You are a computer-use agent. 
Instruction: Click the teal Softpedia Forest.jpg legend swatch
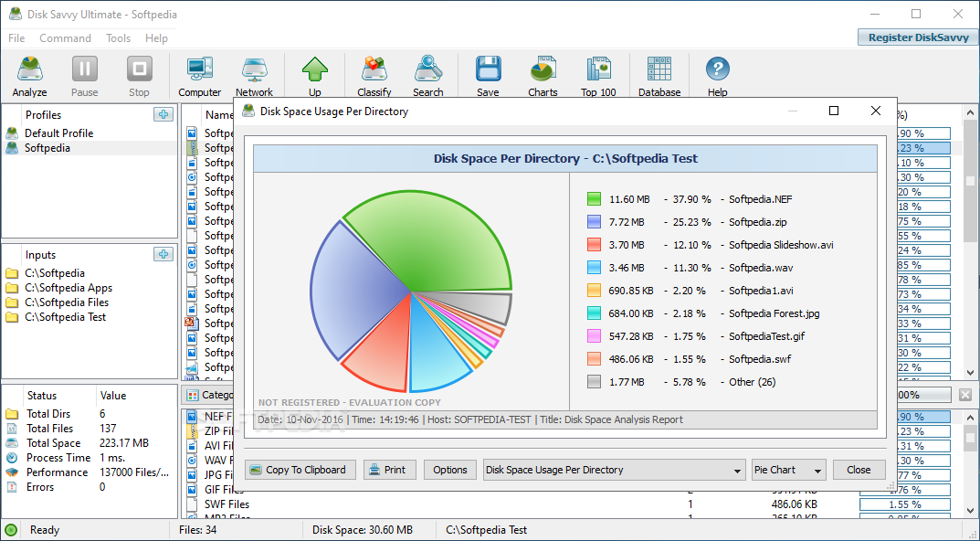point(594,313)
